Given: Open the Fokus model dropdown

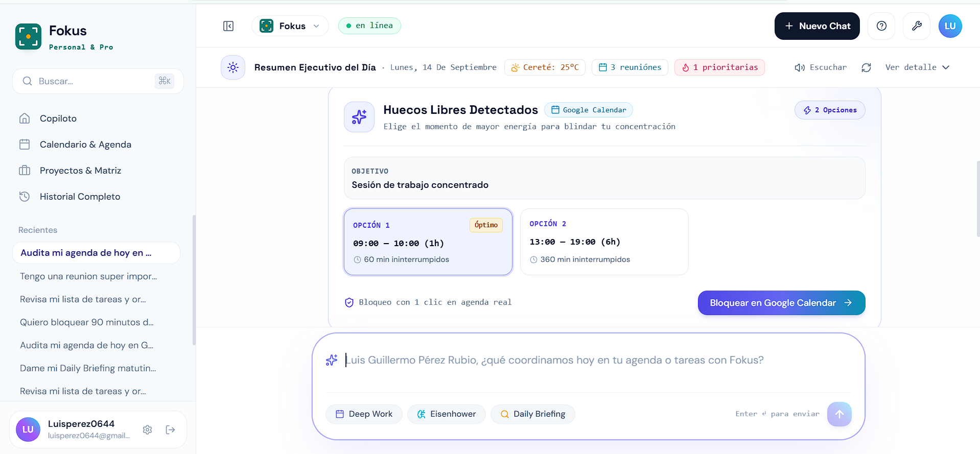Looking at the screenshot, I should [290, 26].
